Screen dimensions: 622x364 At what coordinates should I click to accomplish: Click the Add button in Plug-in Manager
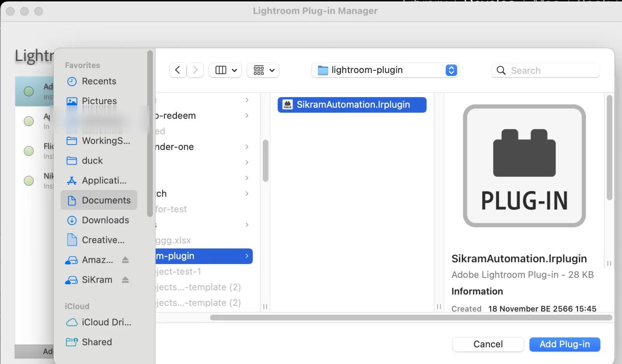[34, 352]
